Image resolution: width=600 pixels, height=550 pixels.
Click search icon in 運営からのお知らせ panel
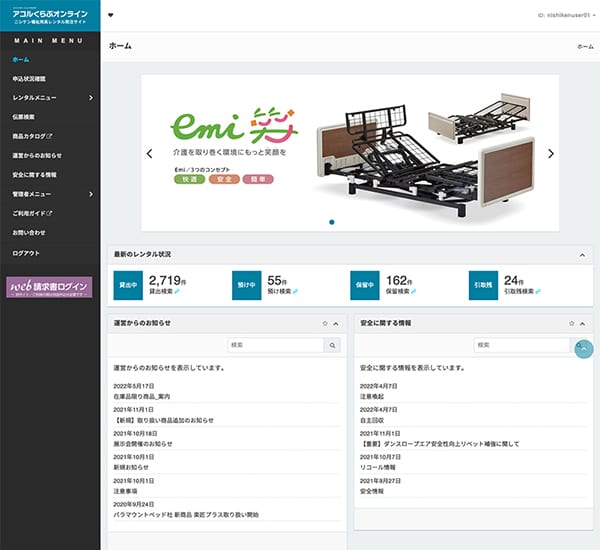tap(332, 345)
